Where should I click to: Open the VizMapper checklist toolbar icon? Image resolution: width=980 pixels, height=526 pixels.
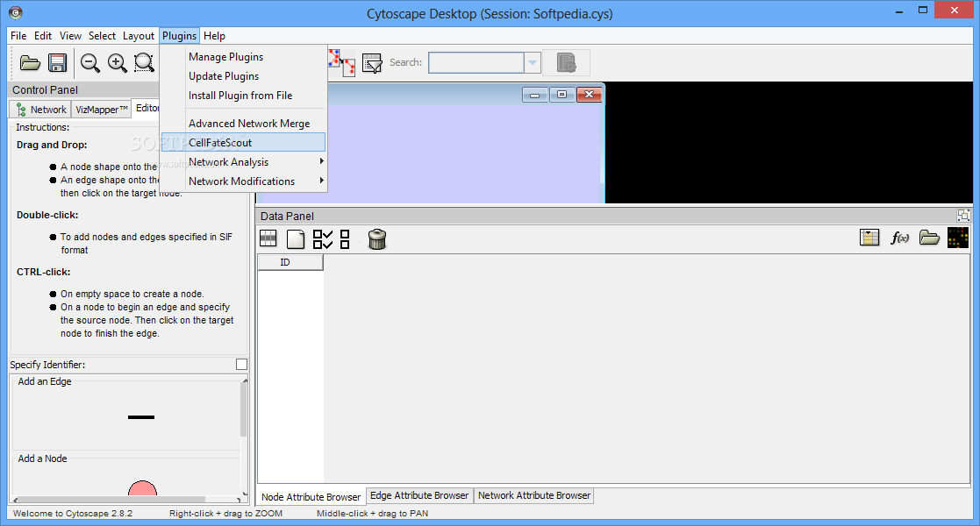coord(373,63)
